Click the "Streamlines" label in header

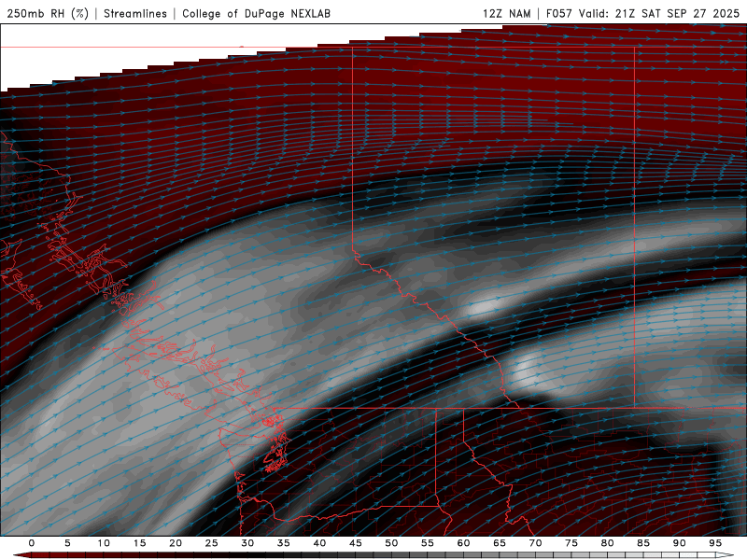pyautogui.click(x=135, y=13)
